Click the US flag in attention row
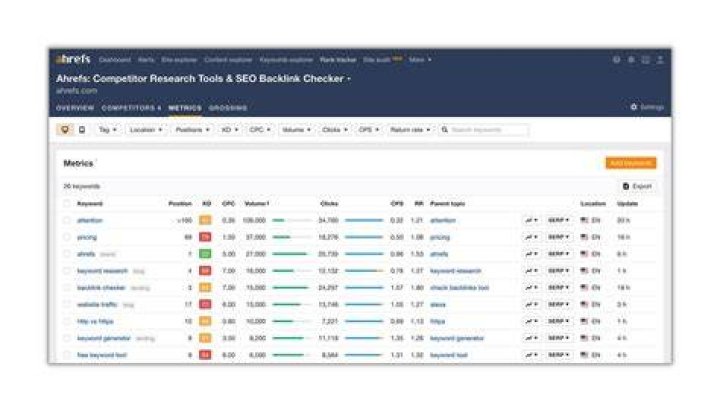The height and width of the screenshot is (404, 720). coord(584,220)
